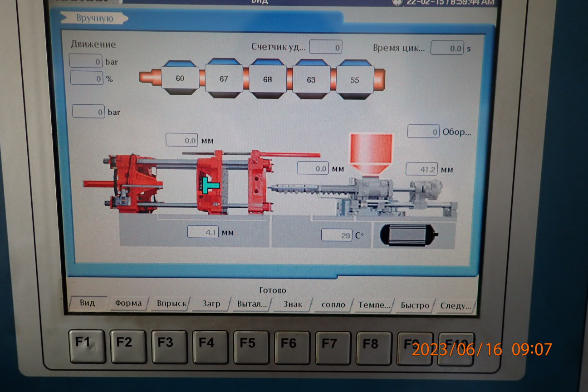588x392 pixels.
Task: Select the heater zone showing 68
Action: coord(267,79)
